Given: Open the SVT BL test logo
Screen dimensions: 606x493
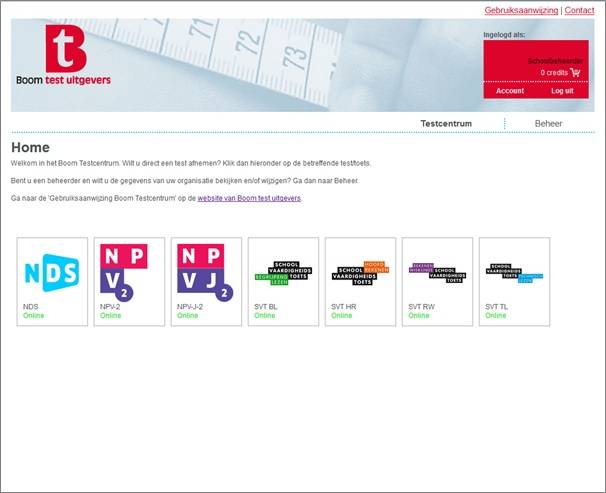Looking at the screenshot, I should click(283, 271).
